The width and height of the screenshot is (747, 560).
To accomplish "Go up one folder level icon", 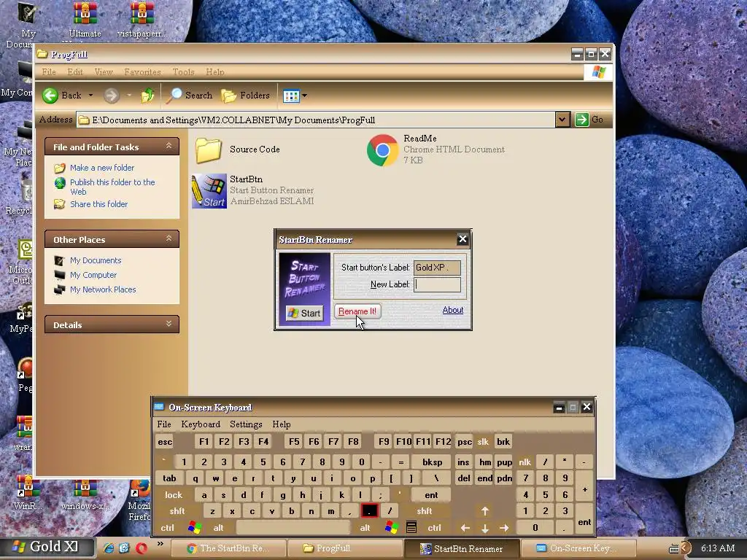I will (x=147, y=96).
